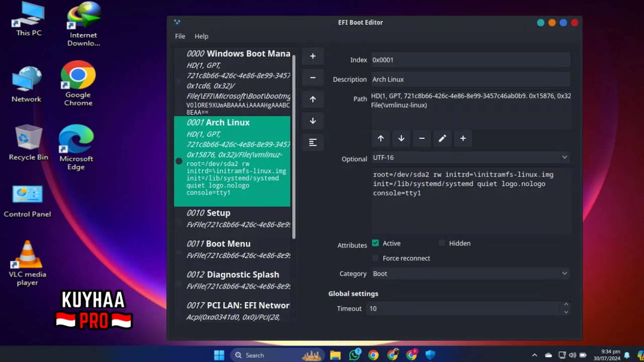Image resolution: width=644 pixels, height=362 pixels.
Task: Remove selected boot entry with minus button
Action: [312, 78]
